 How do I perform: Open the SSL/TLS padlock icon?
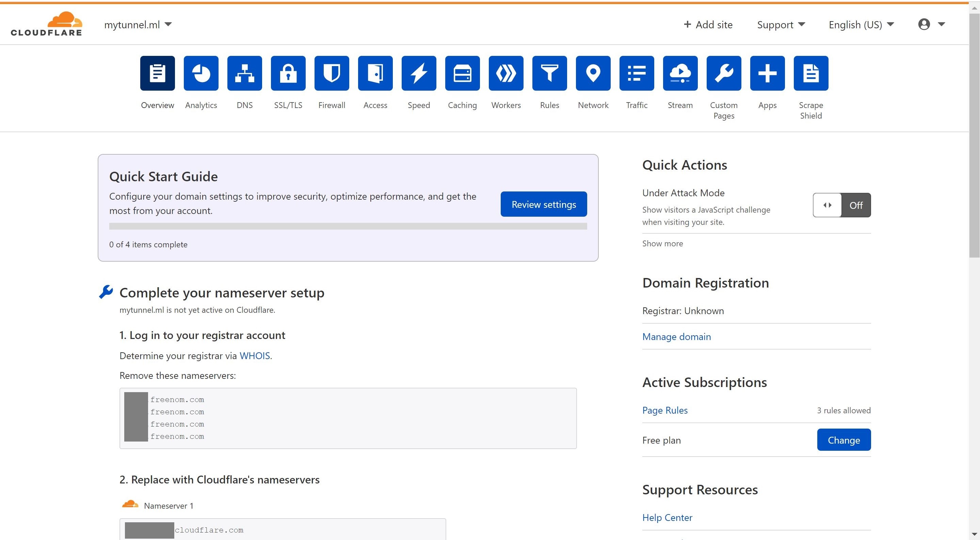tap(288, 73)
